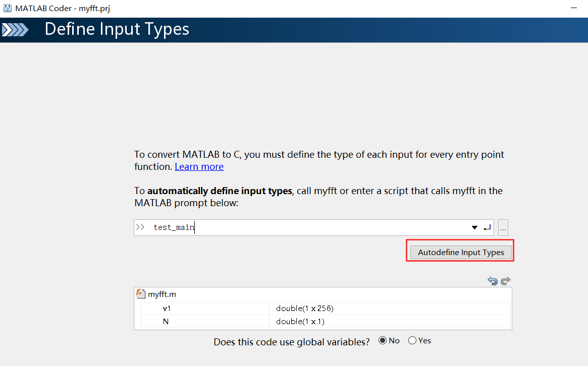The height and width of the screenshot is (366, 588).
Task: Undo the last input type change
Action: (493, 281)
